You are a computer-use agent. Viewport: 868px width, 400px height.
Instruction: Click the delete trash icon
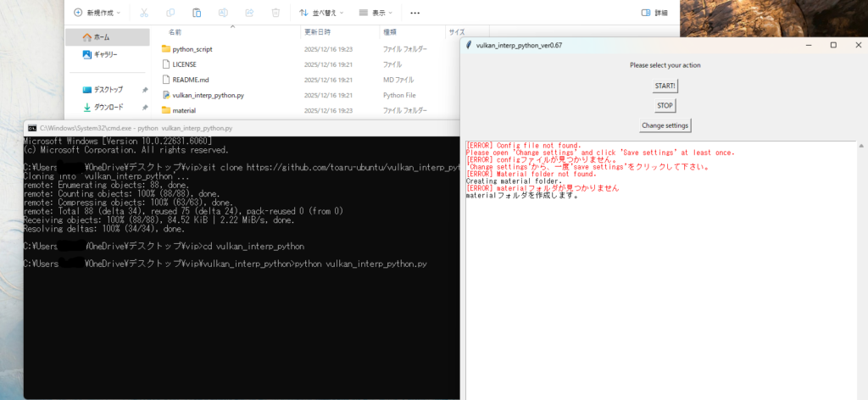pos(275,14)
